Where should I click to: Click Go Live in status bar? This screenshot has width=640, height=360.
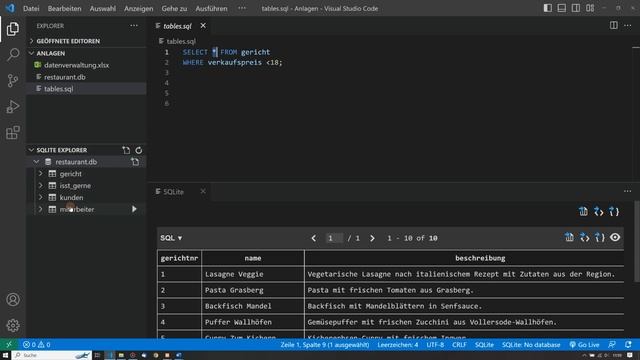pyautogui.click(x=584, y=344)
